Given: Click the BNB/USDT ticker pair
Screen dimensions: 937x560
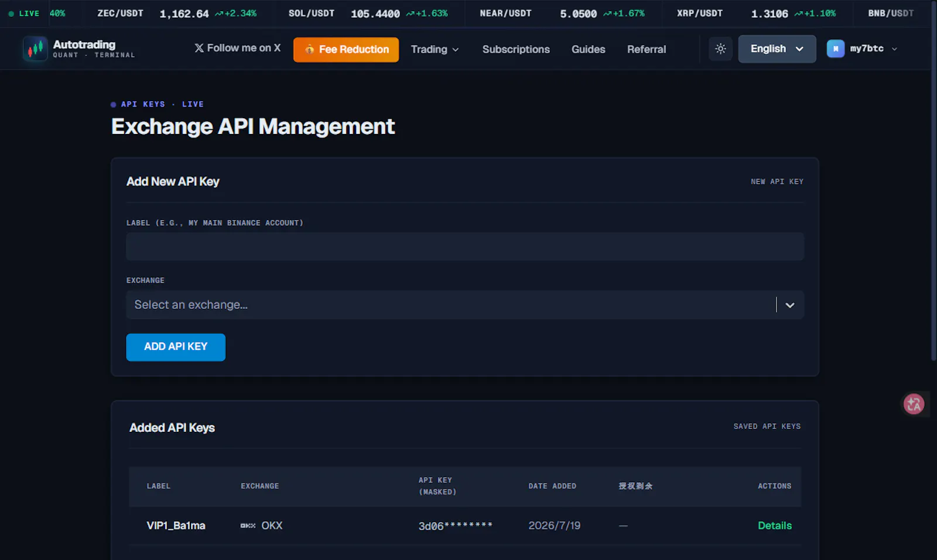Looking at the screenshot, I should [x=891, y=13].
